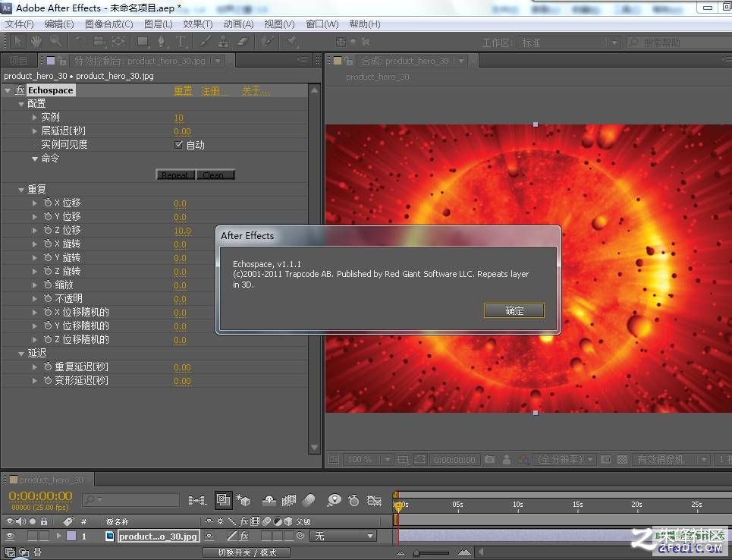Toggle the 不透明 stopwatch
Image resolution: width=732 pixels, height=560 pixels.
(48, 298)
